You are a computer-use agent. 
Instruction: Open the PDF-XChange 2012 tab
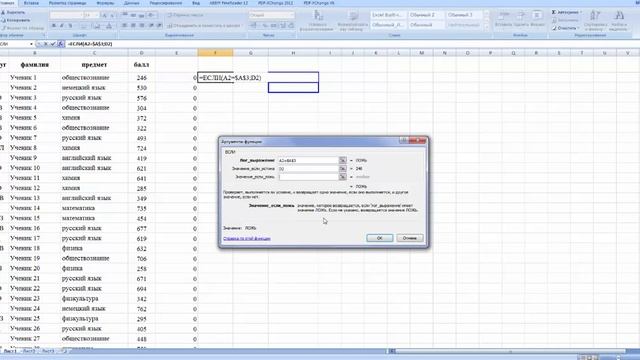(276, 3)
